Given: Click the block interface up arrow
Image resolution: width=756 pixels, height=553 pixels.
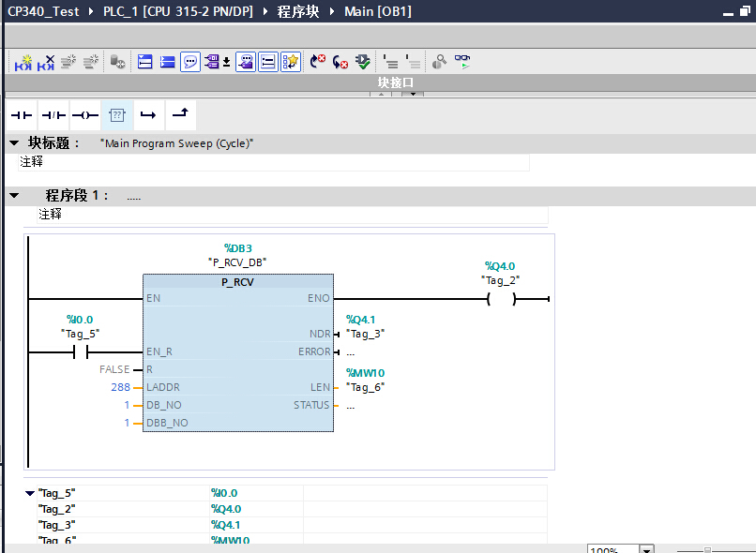Looking at the screenshot, I should click(x=382, y=94).
